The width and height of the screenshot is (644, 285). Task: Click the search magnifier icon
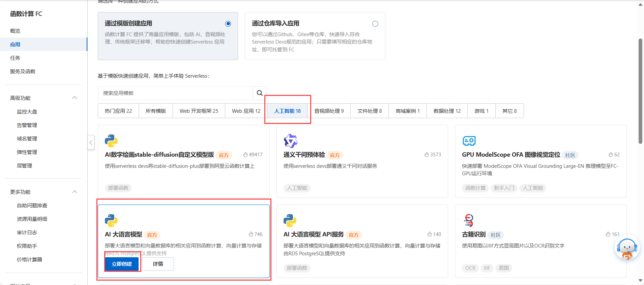pos(259,93)
